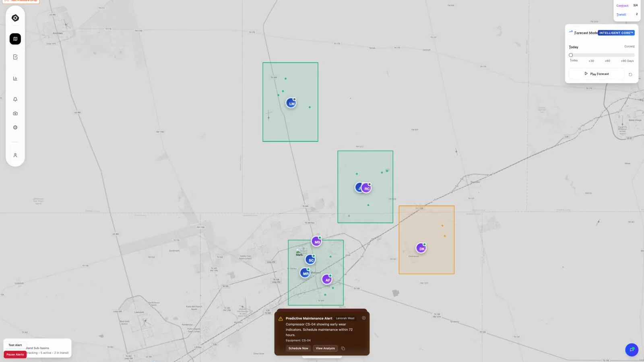Select the DK crew marker on map

pyautogui.click(x=421, y=248)
